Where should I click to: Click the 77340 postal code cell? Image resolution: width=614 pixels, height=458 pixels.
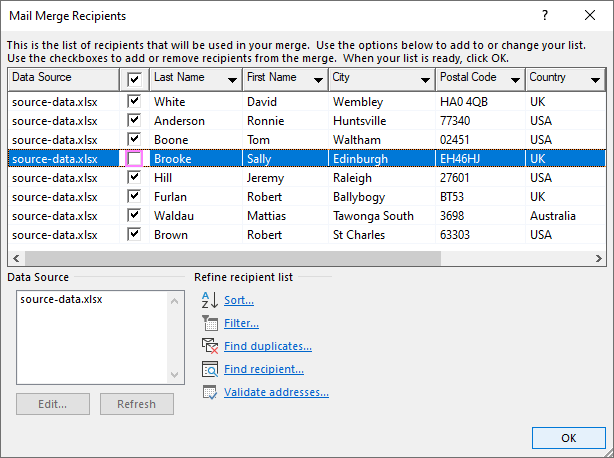(480, 121)
